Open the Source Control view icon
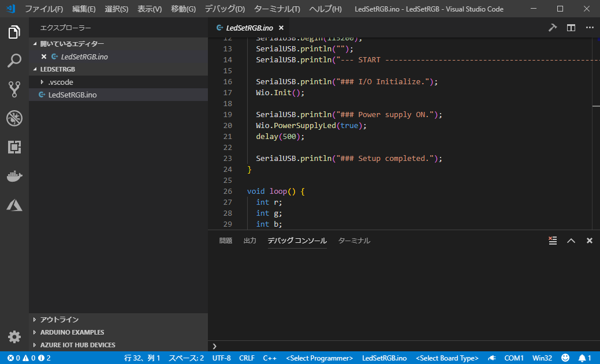600x364 pixels. tap(14, 89)
